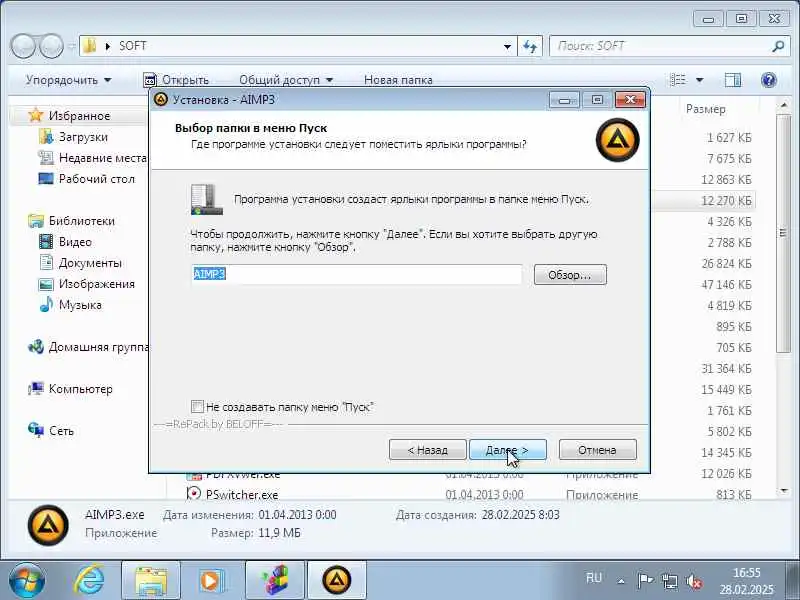Click the Explorer Back navigation button
Image resolution: width=800 pixels, height=600 pixels.
point(23,46)
